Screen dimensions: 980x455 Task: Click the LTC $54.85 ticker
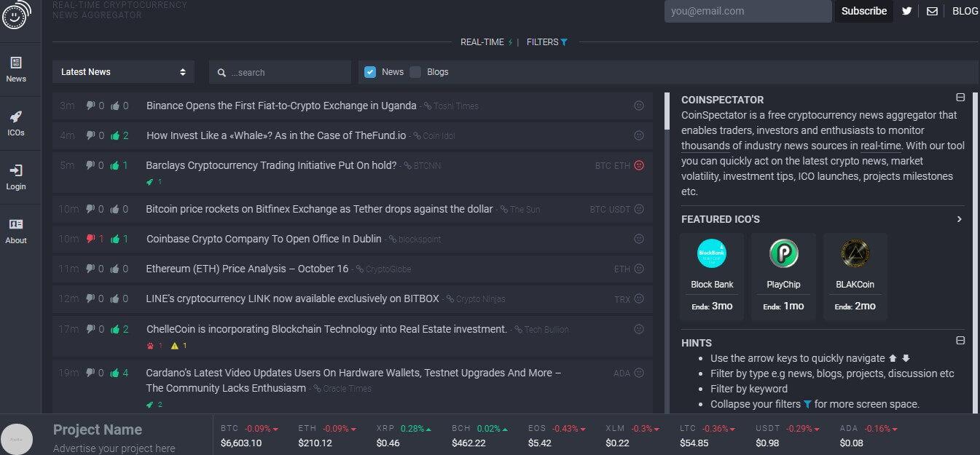[707, 435]
